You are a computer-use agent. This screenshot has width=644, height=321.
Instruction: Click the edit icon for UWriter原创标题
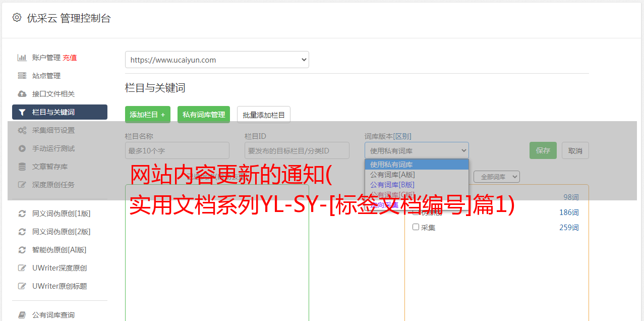point(22,286)
